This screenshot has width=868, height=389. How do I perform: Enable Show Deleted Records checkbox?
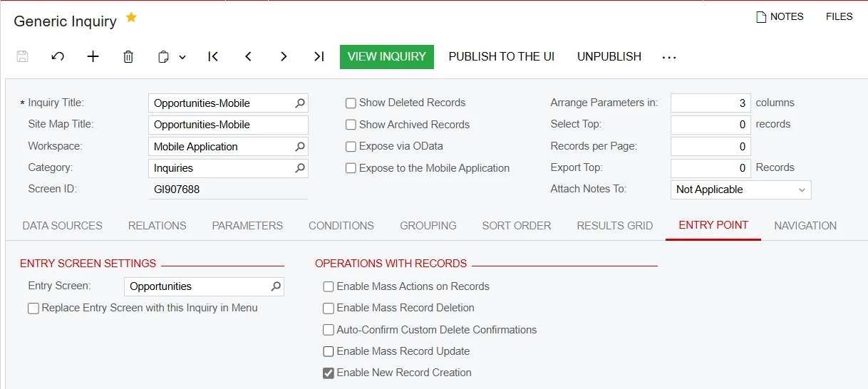(x=351, y=103)
